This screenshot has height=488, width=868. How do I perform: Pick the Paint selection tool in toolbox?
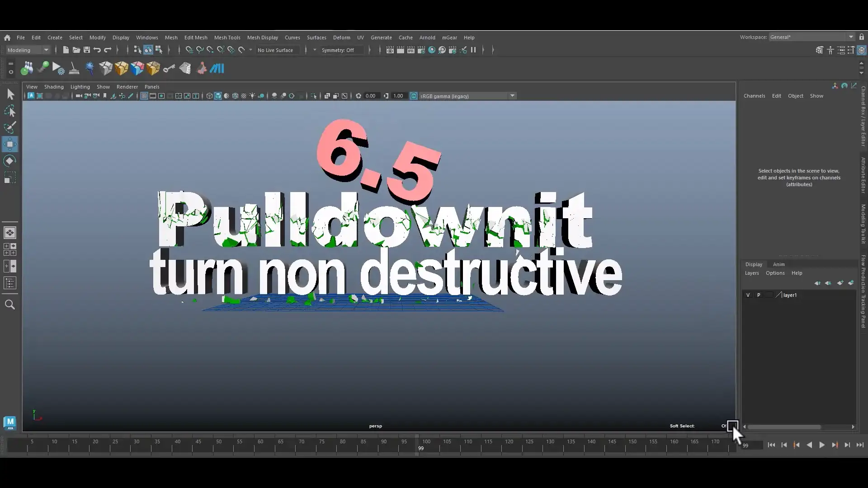pyautogui.click(x=10, y=127)
